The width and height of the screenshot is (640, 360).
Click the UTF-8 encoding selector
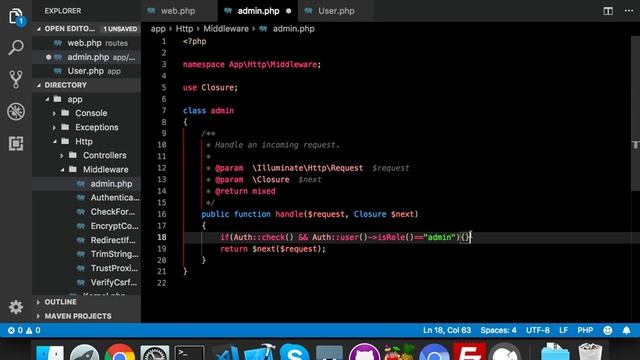(538, 330)
